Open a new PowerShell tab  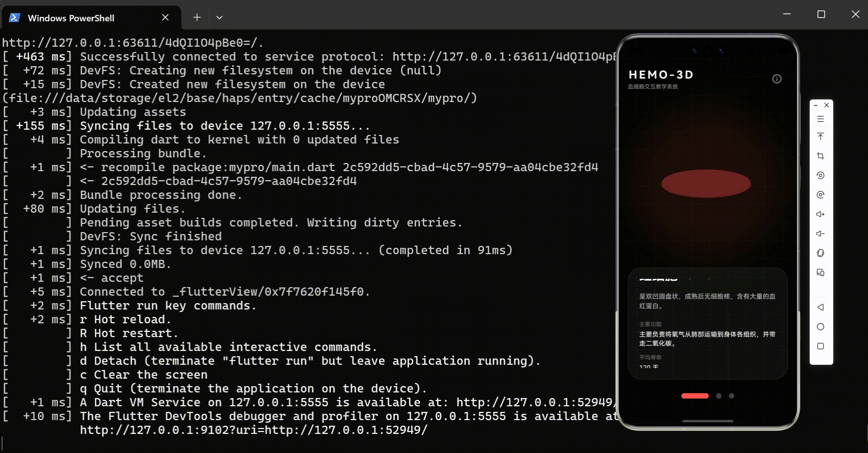pyautogui.click(x=197, y=18)
